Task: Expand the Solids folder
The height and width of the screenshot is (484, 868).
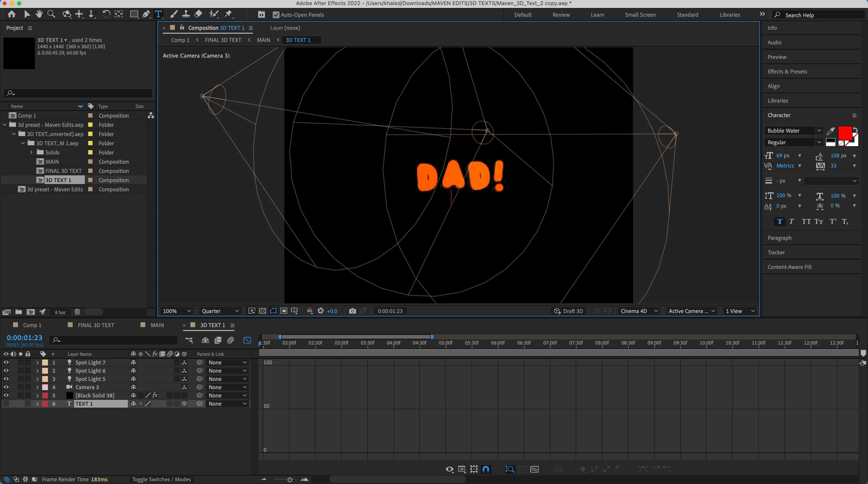Action: pos(32,153)
